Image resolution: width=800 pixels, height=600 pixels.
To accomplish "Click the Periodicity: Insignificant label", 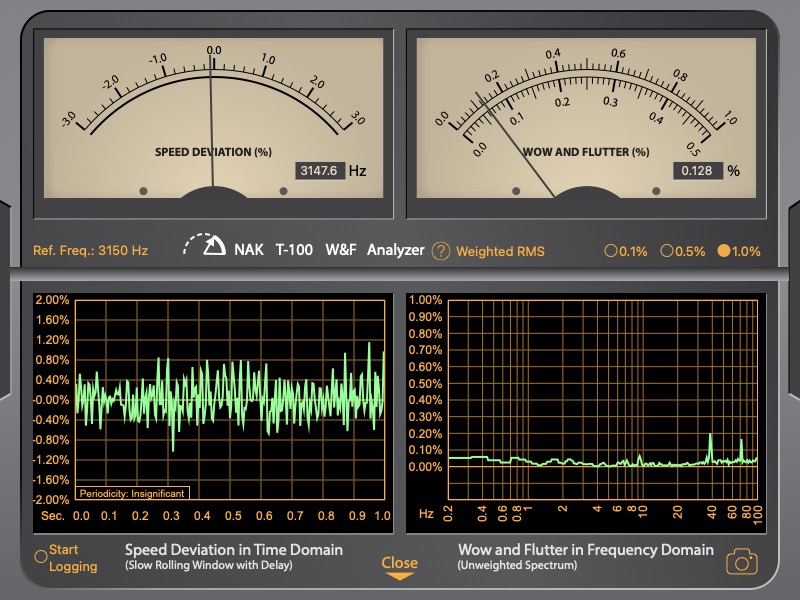I will point(132,493).
